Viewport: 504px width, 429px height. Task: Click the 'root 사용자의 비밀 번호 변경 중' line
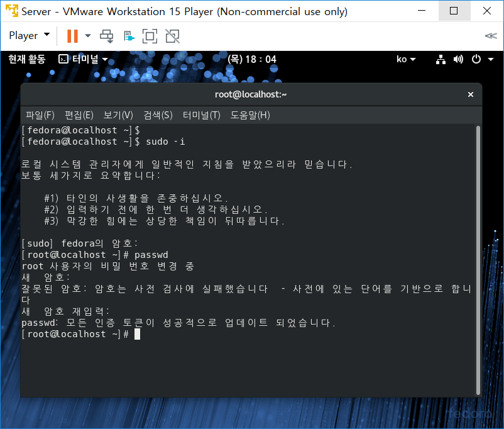coord(107,266)
